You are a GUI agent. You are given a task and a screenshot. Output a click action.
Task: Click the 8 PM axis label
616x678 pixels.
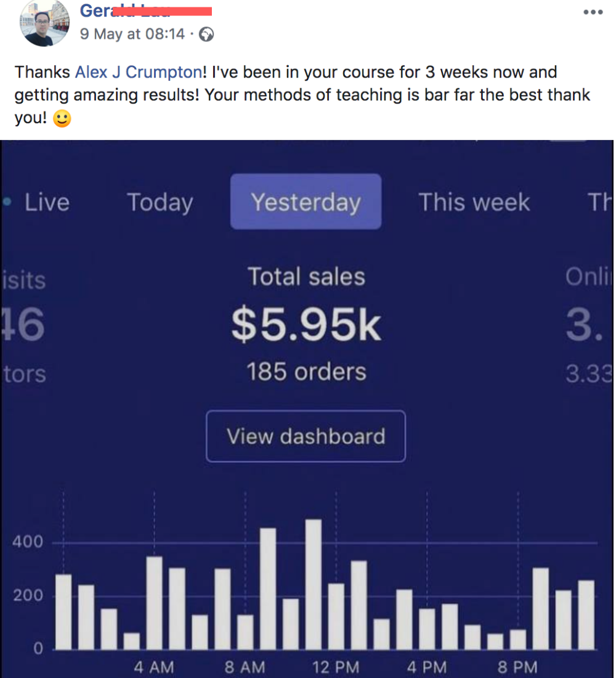(517, 667)
